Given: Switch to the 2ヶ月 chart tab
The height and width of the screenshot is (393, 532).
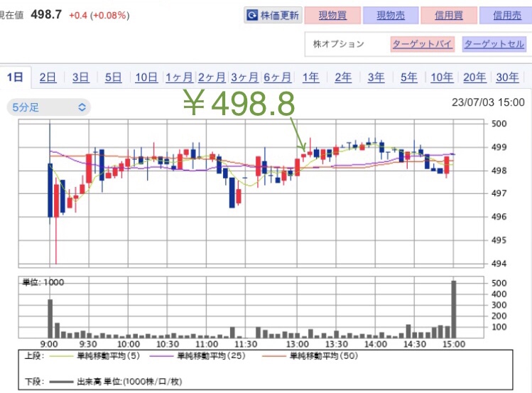Looking at the screenshot, I should 212,77.
